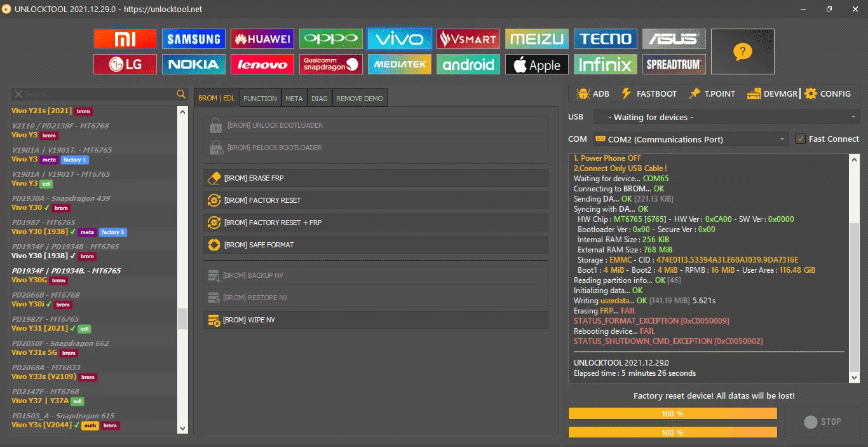The height and width of the screenshot is (447, 868).
Task: Click the device list scrollbar thumb
Action: [182, 319]
